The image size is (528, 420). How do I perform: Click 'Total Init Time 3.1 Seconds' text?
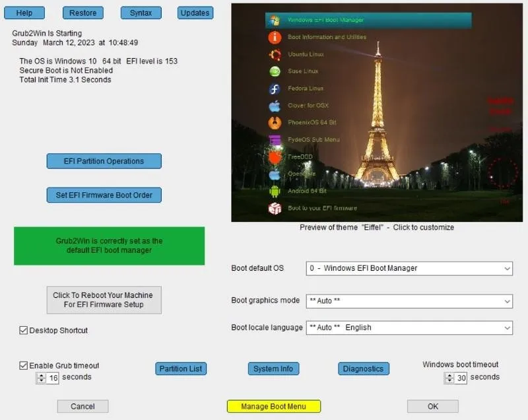click(65, 80)
